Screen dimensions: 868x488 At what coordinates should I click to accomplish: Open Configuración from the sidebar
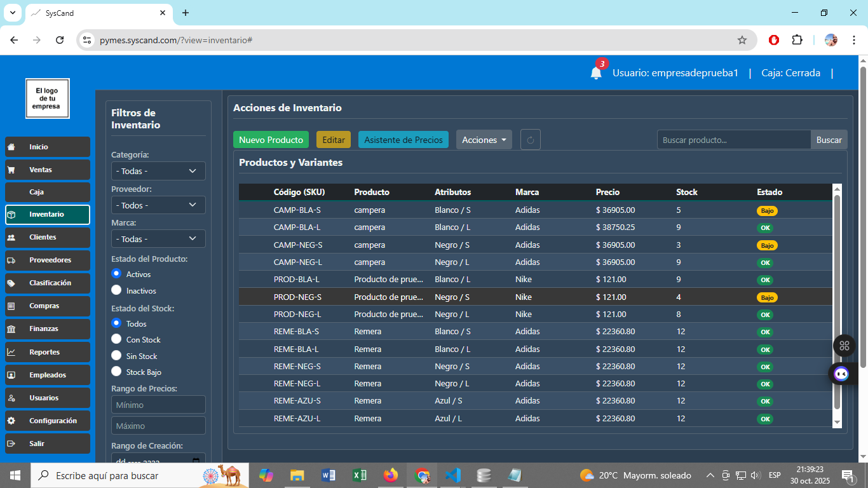(x=47, y=421)
